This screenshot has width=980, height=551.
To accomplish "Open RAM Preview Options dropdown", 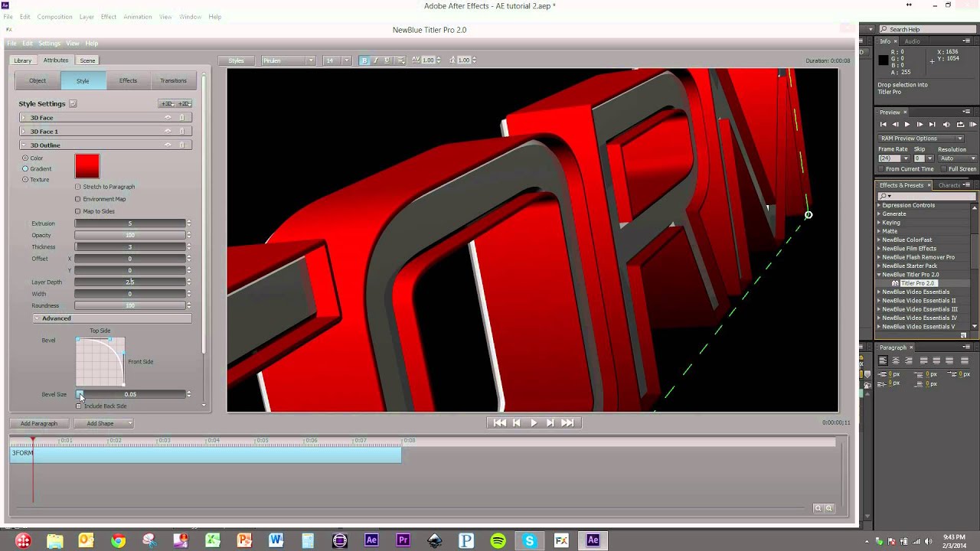I will (x=921, y=139).
